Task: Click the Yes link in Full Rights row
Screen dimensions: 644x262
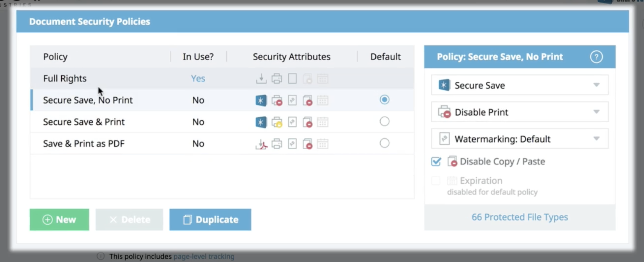Action: pyautogui.click(x=198, y=79)
